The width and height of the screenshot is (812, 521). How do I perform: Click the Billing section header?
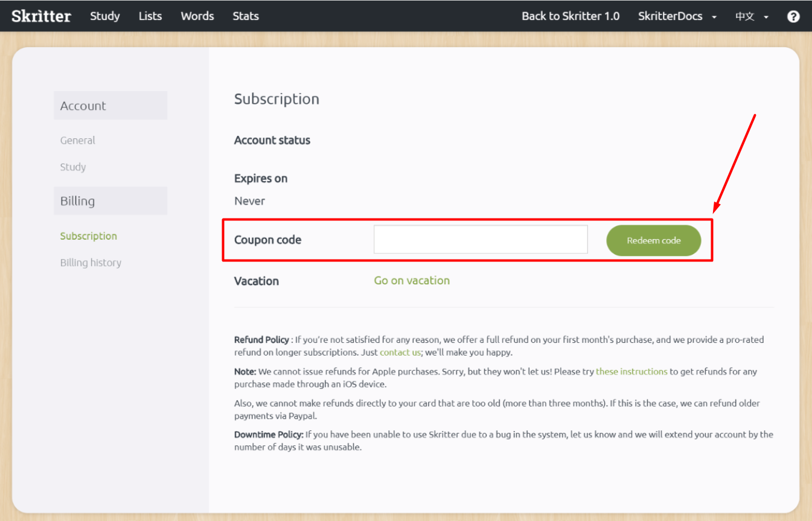click(x=77, y=200)
